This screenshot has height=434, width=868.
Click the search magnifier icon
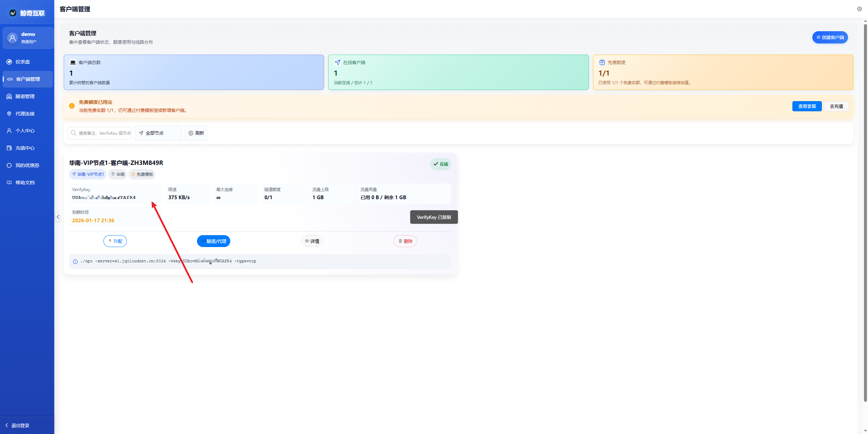[x=74, y=133]
